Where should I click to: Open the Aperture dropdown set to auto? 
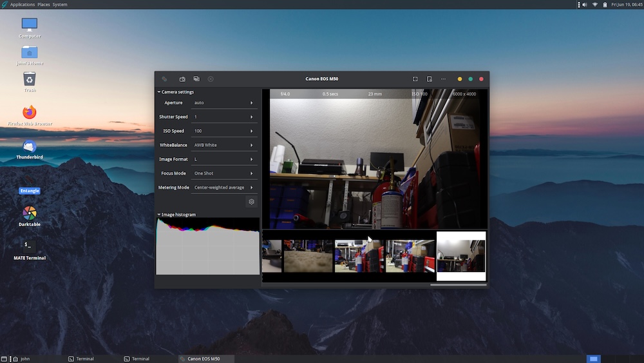[x=224, y=103]
